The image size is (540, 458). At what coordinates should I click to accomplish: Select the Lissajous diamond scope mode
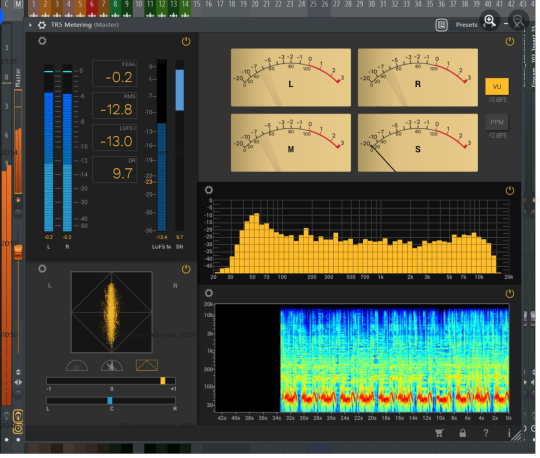point(147,365)
